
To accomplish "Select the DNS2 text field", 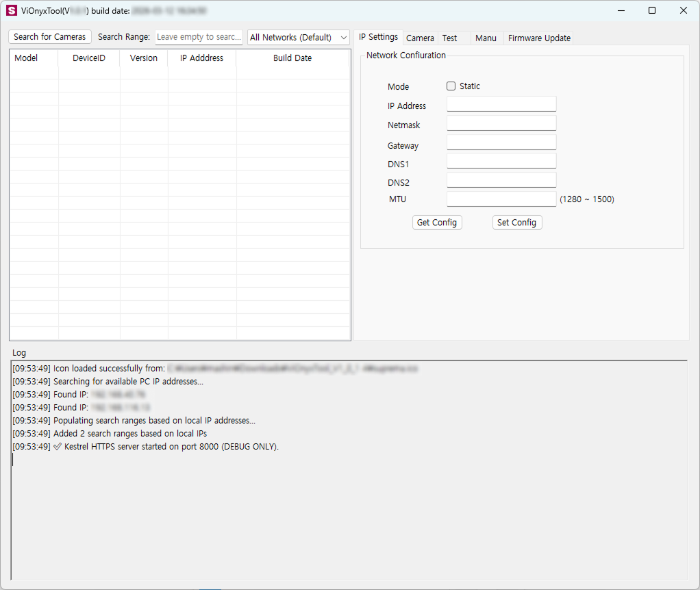I will click(501, 180).
